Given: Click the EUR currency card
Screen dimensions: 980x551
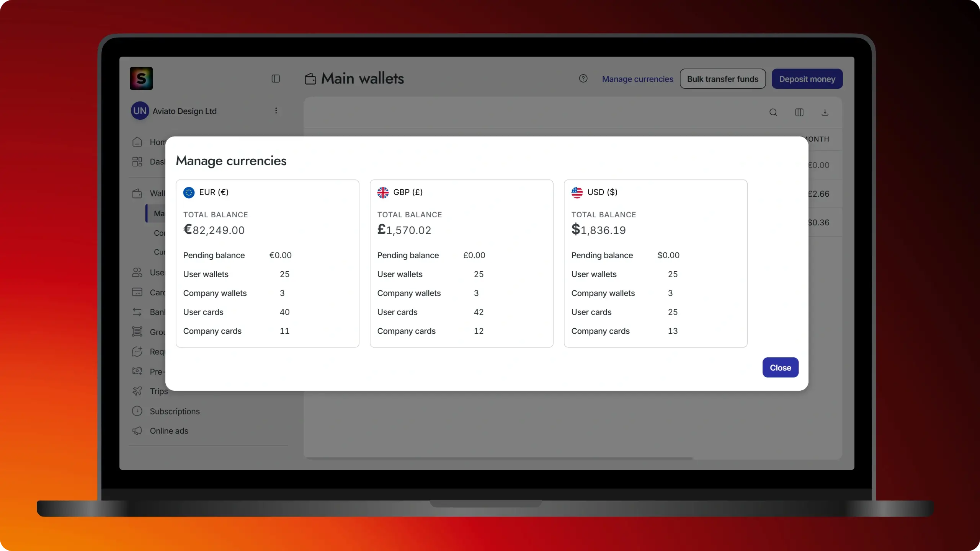Looking at the screenshot, I should pyautogui.click(x=267, y=263).
